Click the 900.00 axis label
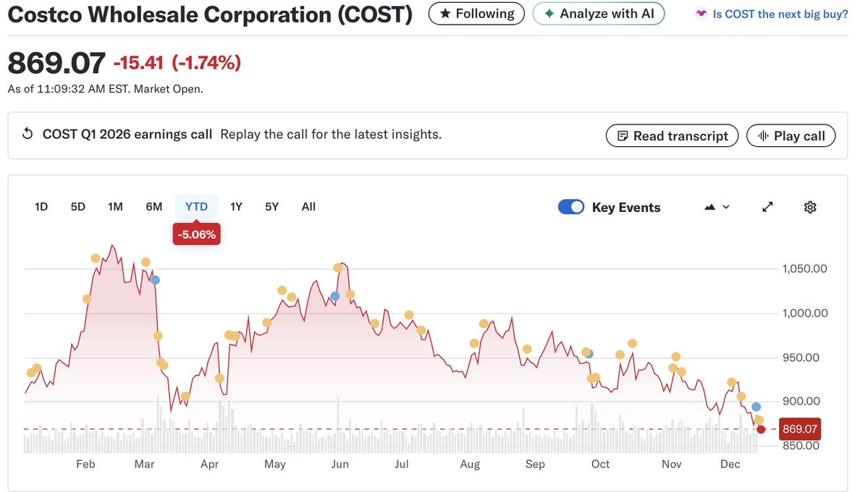868x492 pixels. coord(801,402)
